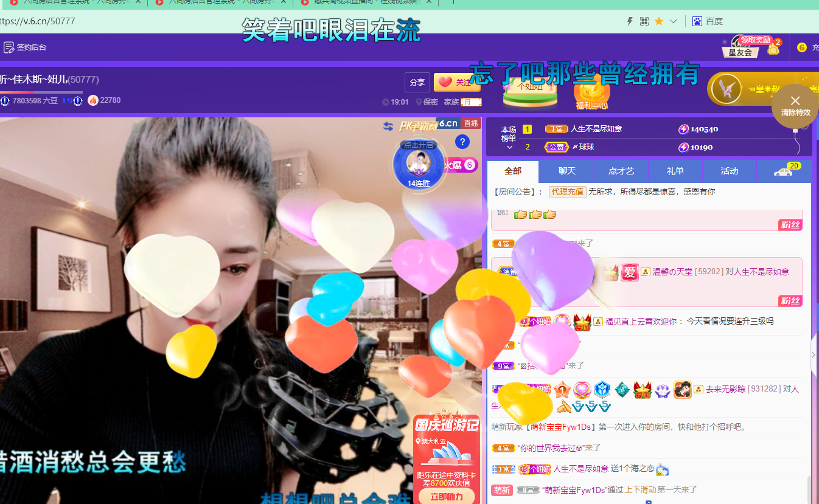Click the star 1 medal on 去来无影踪 row
The width and height of the screenshot is (819, 504).
click(562, 389)
